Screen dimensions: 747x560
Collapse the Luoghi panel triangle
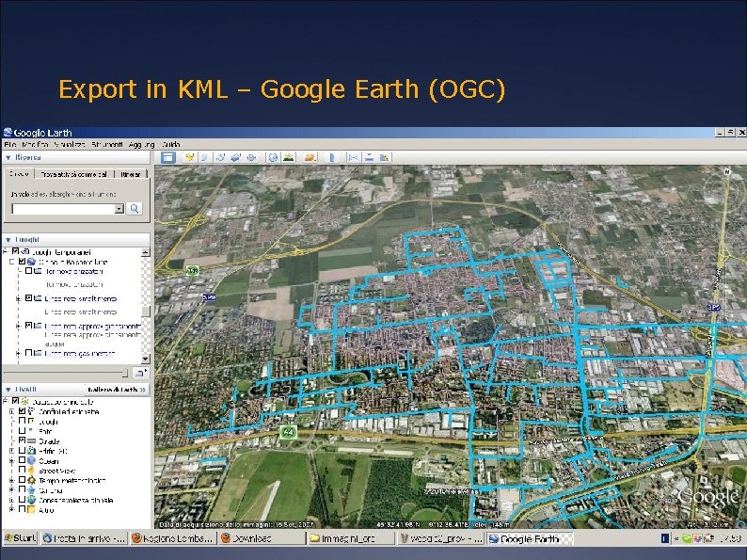click(x=8, y=240)
